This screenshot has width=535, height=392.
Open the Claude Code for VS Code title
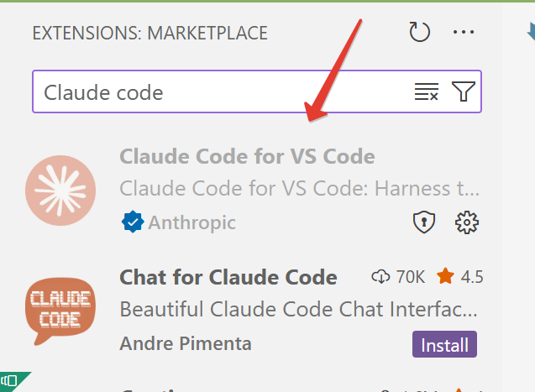tap(247, 157)
